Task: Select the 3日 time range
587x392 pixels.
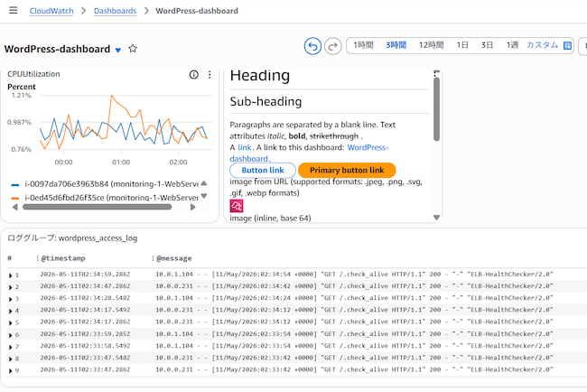Action: pyautogui.click(x=487, y=45)
